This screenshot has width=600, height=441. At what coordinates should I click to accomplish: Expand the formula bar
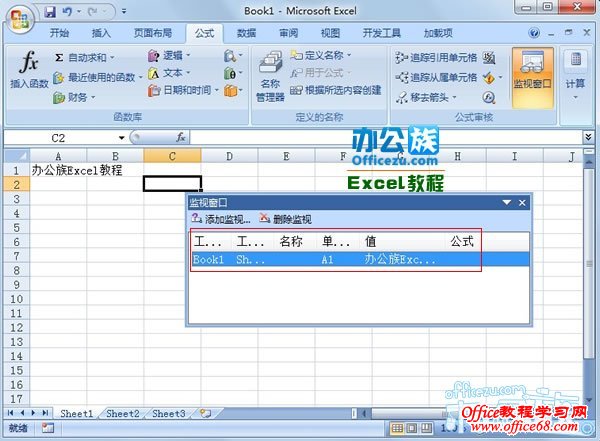click(x=588, y=137)
